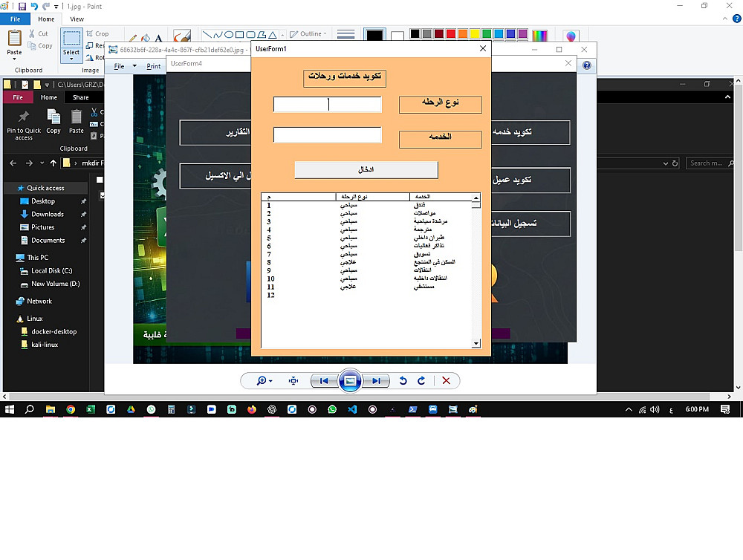The image size is (743, 560).
Task: Open the Select dropdown arrow in Paint
Action: point(71,59)
